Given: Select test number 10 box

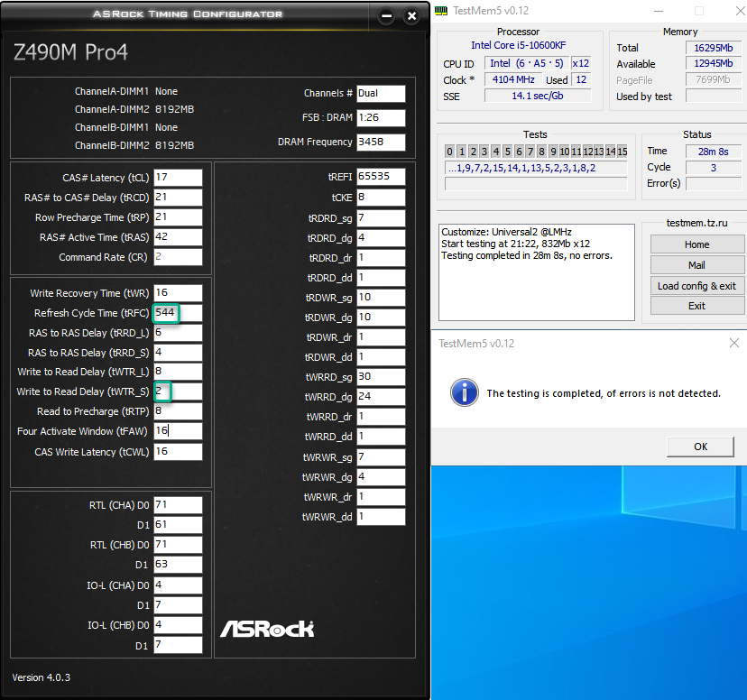Looking at the screenshot, I should coord(565,152).
